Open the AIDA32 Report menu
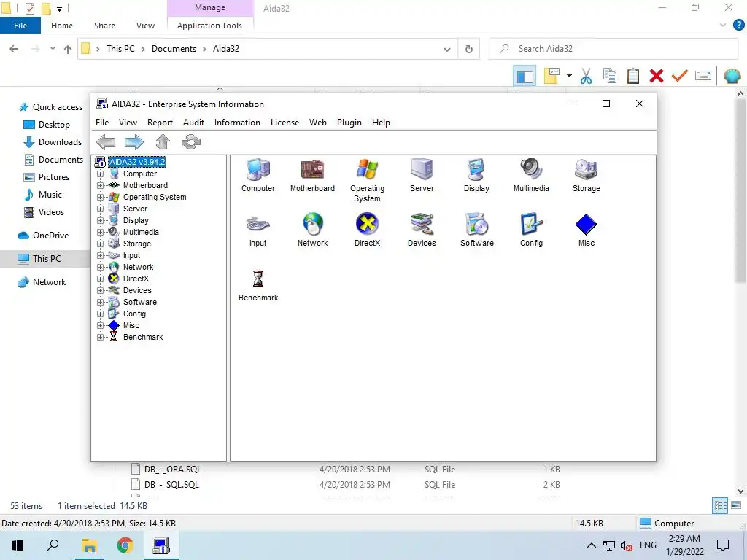This screenshot has width=747, height=560. point(160,122)
